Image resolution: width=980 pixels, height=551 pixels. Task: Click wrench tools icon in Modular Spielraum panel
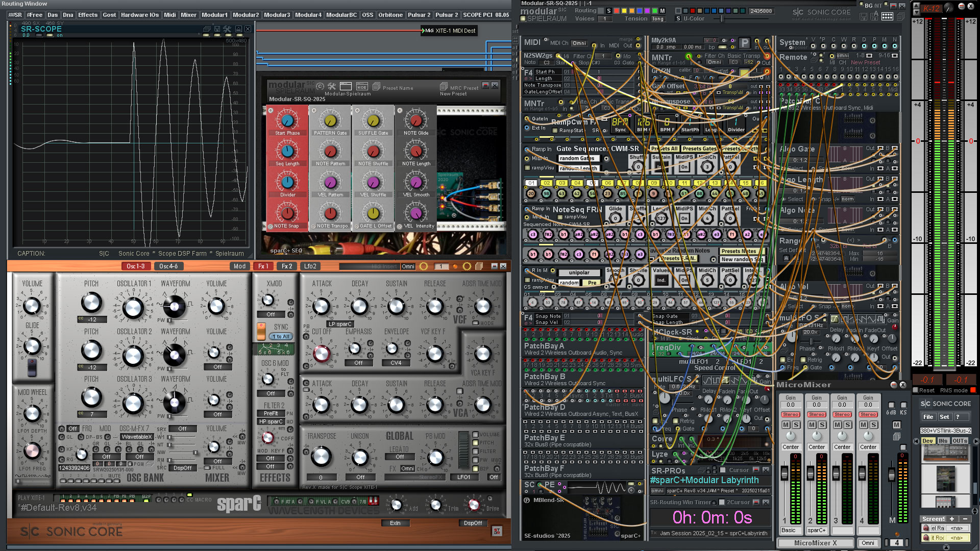pos(332,86)
